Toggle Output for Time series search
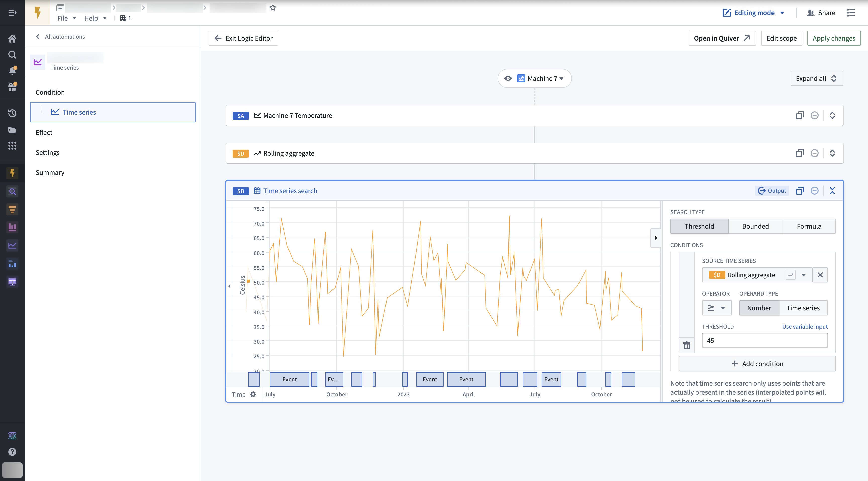 [x=772, y=191]
